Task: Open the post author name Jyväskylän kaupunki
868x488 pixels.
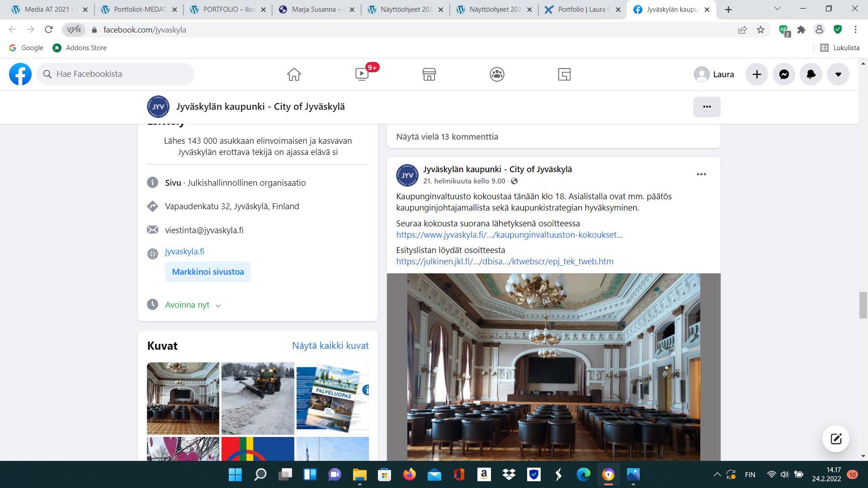Action: point(498,169)
